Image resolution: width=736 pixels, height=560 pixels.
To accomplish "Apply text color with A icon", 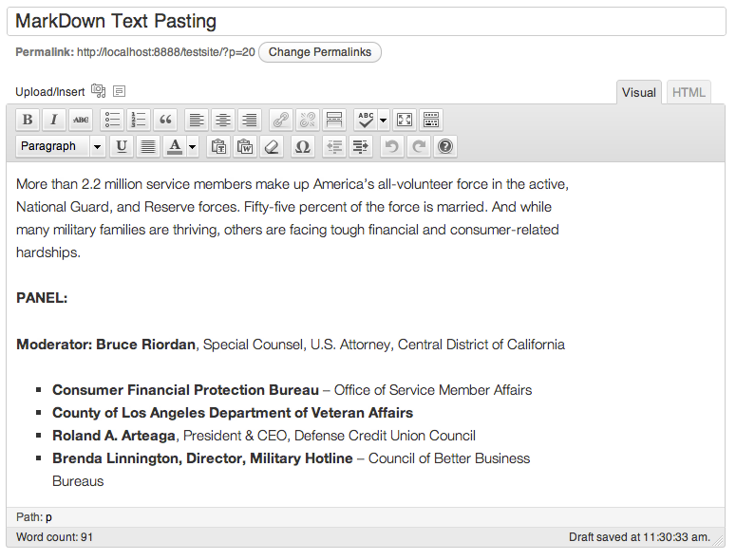I will pos(175,146).
